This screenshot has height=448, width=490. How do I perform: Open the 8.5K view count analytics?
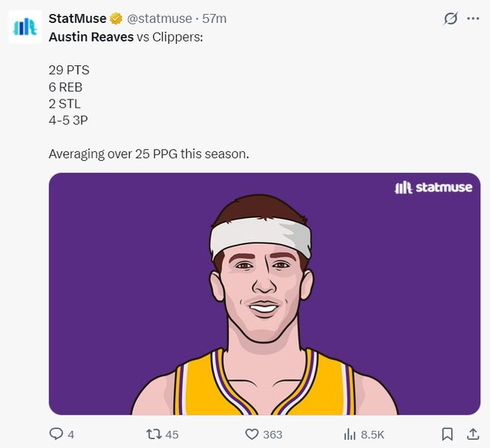tap(372, 435)
